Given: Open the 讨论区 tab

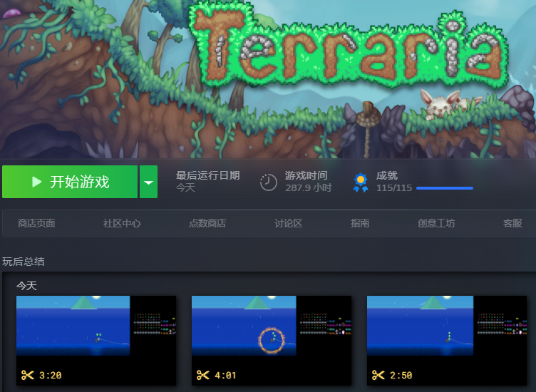Looking at the screenshot, I should 288,224.
